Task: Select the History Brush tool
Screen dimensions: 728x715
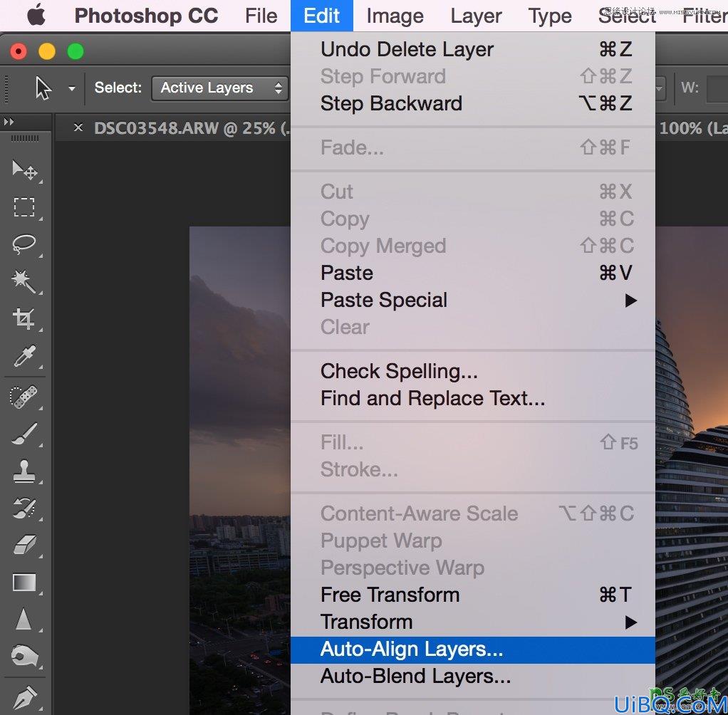Action: (x=24, y=508)
